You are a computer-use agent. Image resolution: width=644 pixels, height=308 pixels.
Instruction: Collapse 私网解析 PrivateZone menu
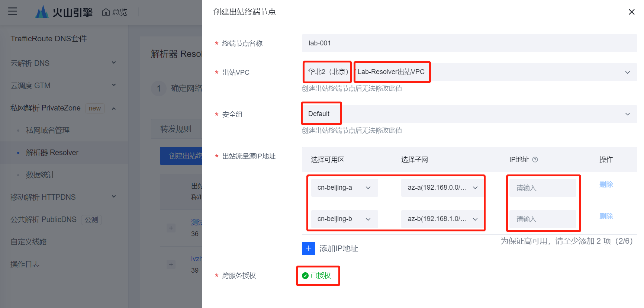[114, 108]
